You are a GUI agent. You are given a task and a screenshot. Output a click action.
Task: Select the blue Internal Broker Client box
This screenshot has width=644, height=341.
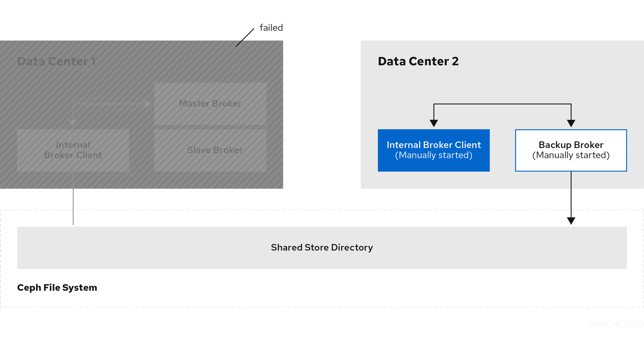tap(433, 150)
